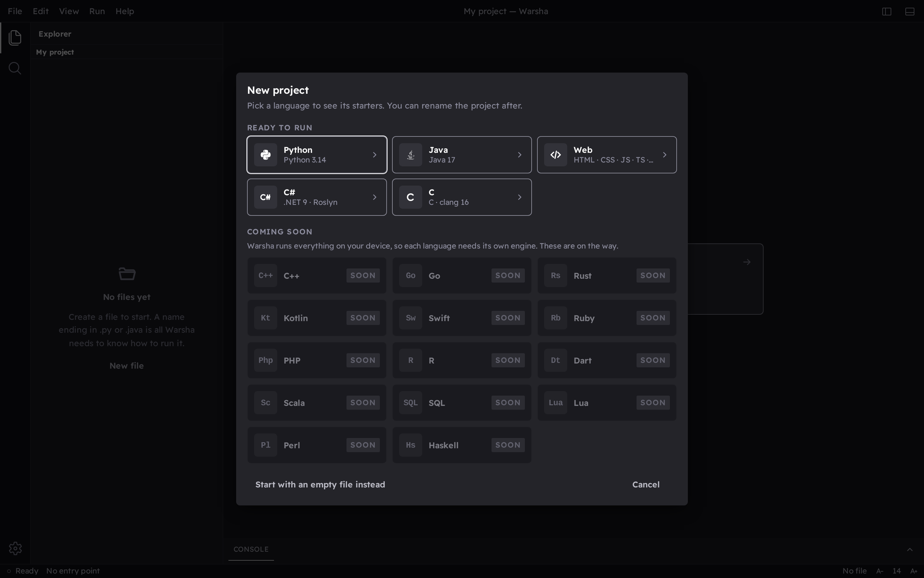Image resolution: width=924 pixels, height=578 pixels.
Task: Increase font size with A+ button
Action: (x=914, y=571)
